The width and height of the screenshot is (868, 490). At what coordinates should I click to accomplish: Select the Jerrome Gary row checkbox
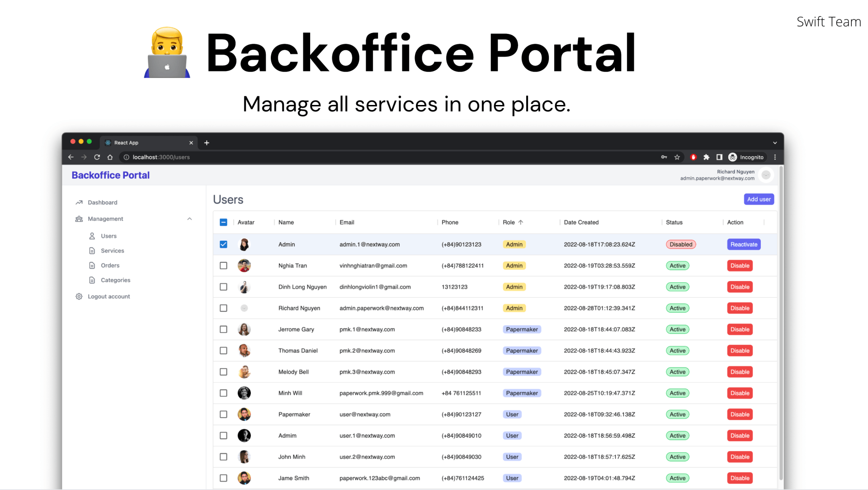(223, 329)
